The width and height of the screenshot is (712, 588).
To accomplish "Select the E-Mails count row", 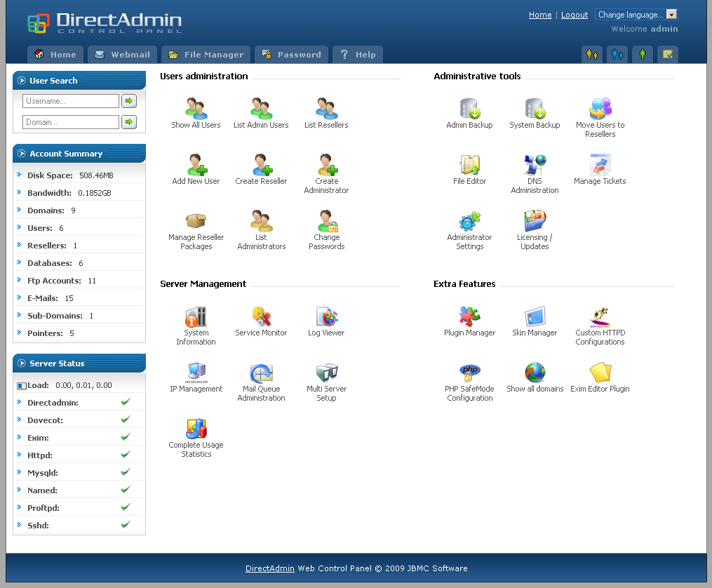I will 79,298.
